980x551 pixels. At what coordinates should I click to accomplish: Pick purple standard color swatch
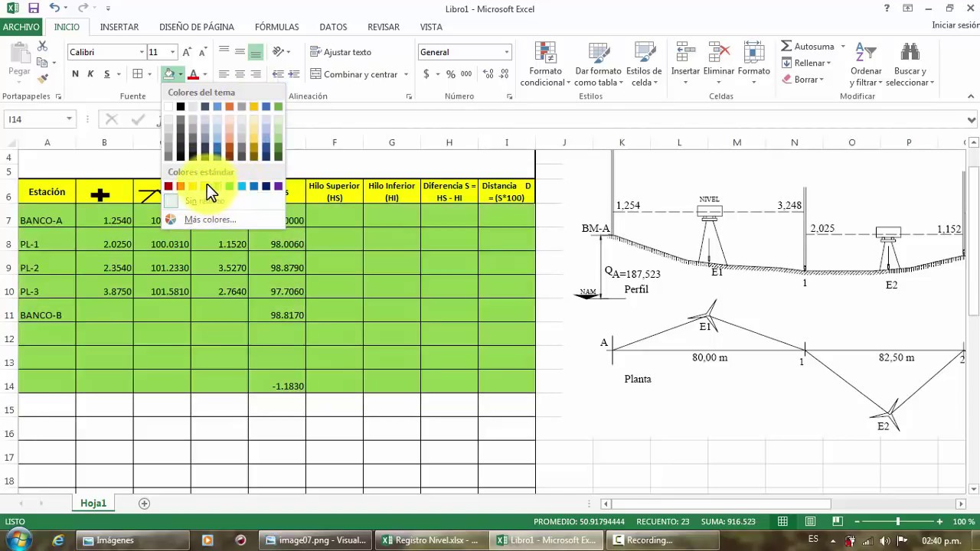pos(278,186)
